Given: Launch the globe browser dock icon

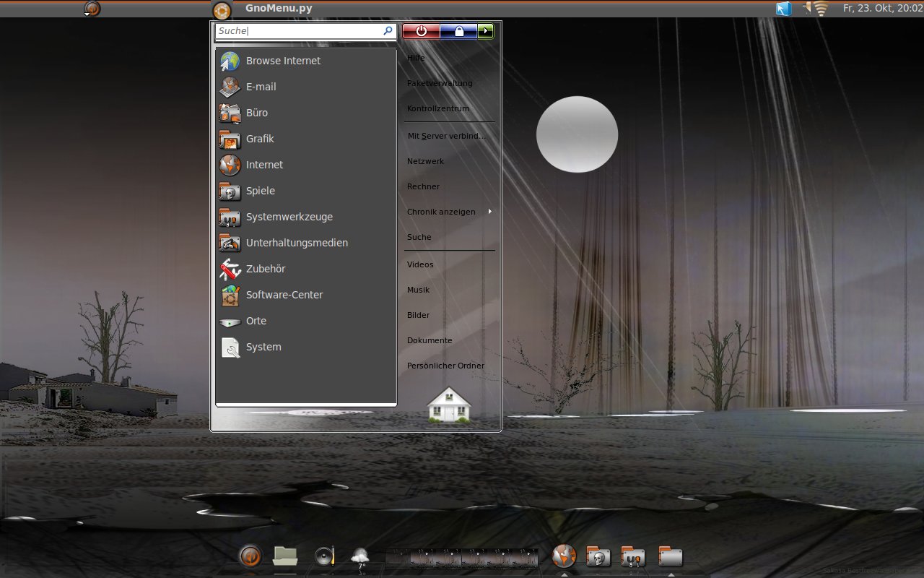Looking at the screenshot, I should [x=565, y=556].
